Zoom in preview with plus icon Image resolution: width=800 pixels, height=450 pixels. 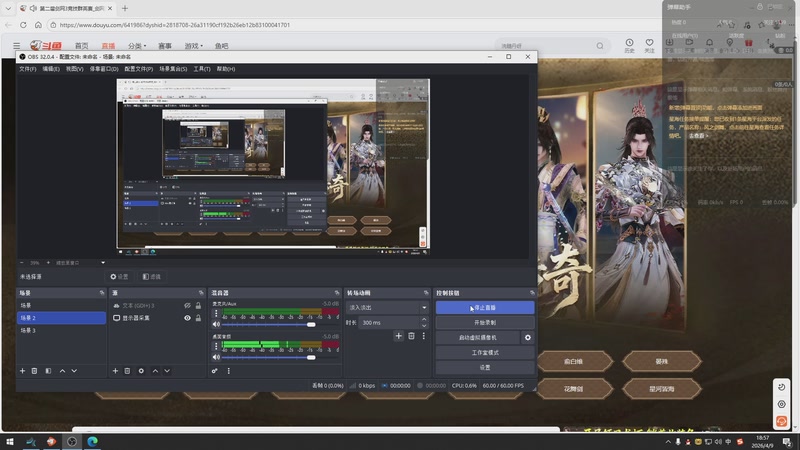48,263
